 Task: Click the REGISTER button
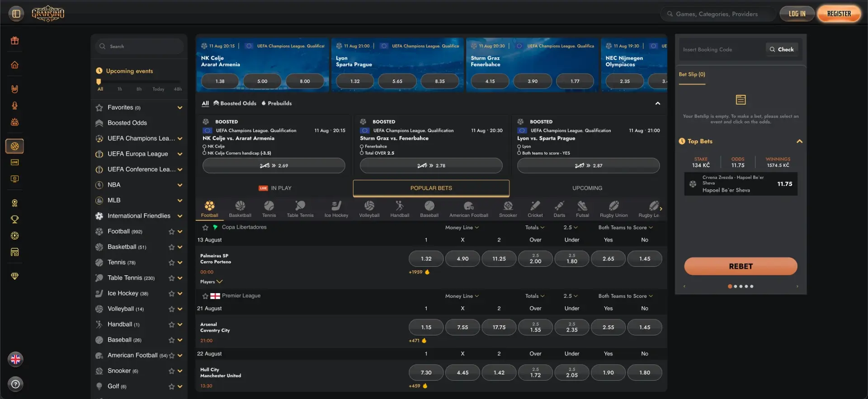(x=839, y=14)
